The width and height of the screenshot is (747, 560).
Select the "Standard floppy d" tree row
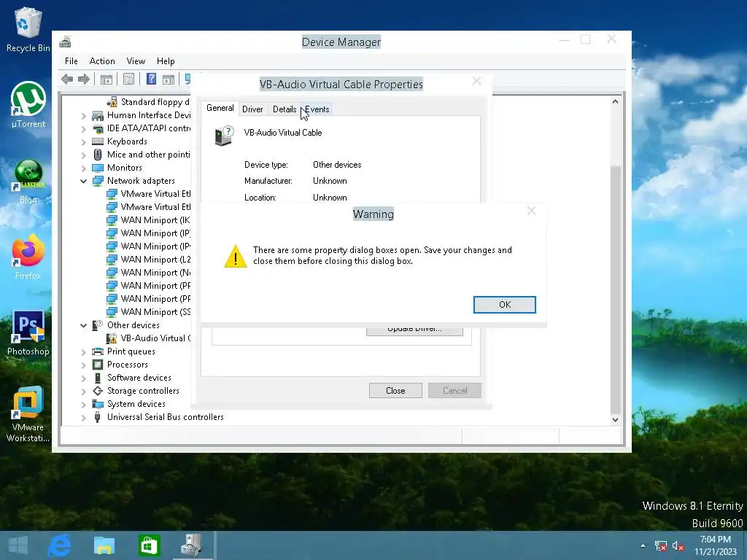(148, 102)
